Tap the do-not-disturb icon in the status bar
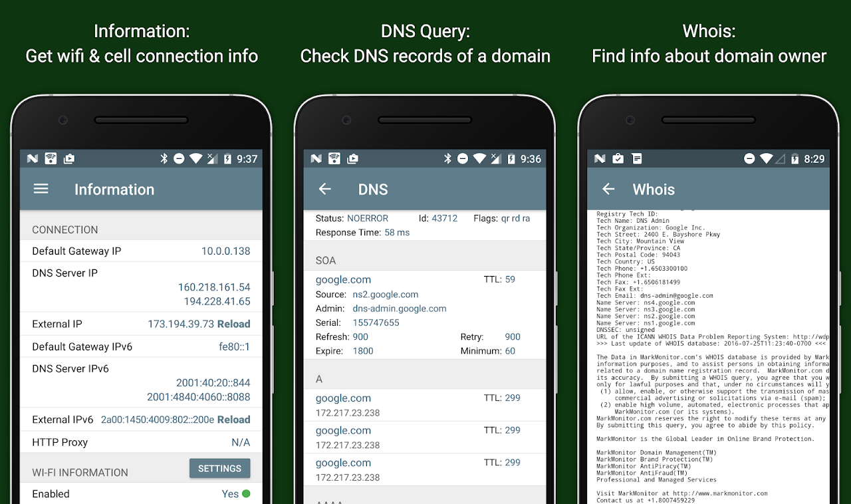 [180, 158]
